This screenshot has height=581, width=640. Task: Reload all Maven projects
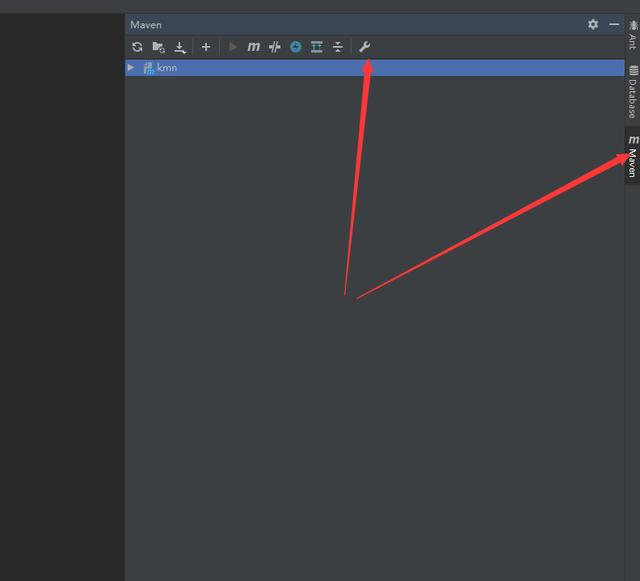(x=137, y=47)
